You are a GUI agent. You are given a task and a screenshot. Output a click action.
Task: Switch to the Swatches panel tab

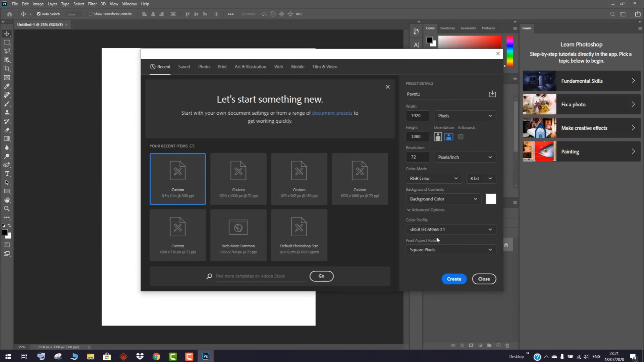click(447, 28)
